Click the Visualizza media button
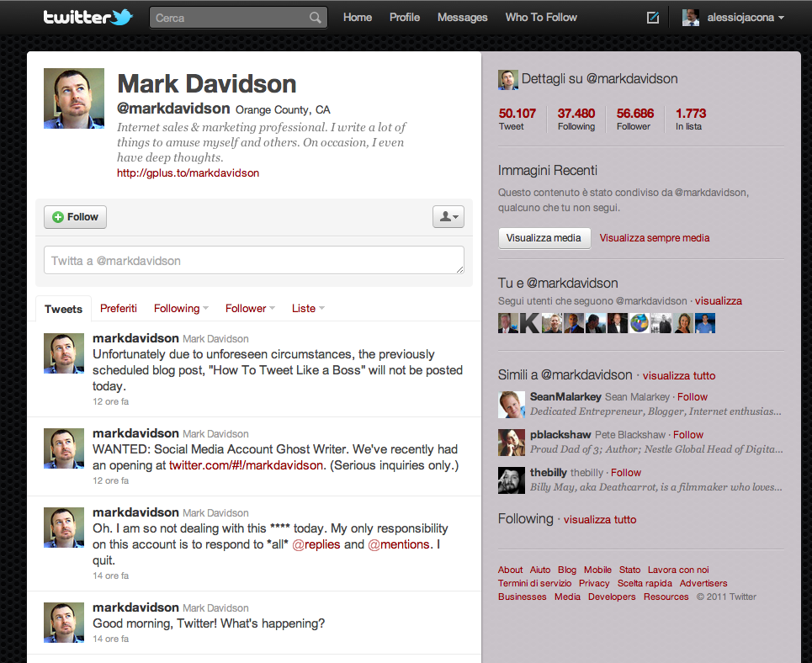This screenshot has height=663, width=812. 544,238
